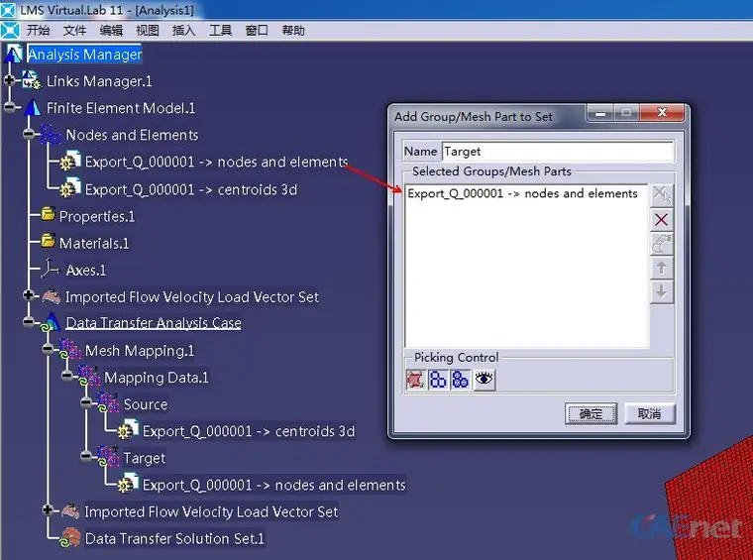
Task: Collapse the Mapping Data.1 node
Action: click(x=66, y=376)
